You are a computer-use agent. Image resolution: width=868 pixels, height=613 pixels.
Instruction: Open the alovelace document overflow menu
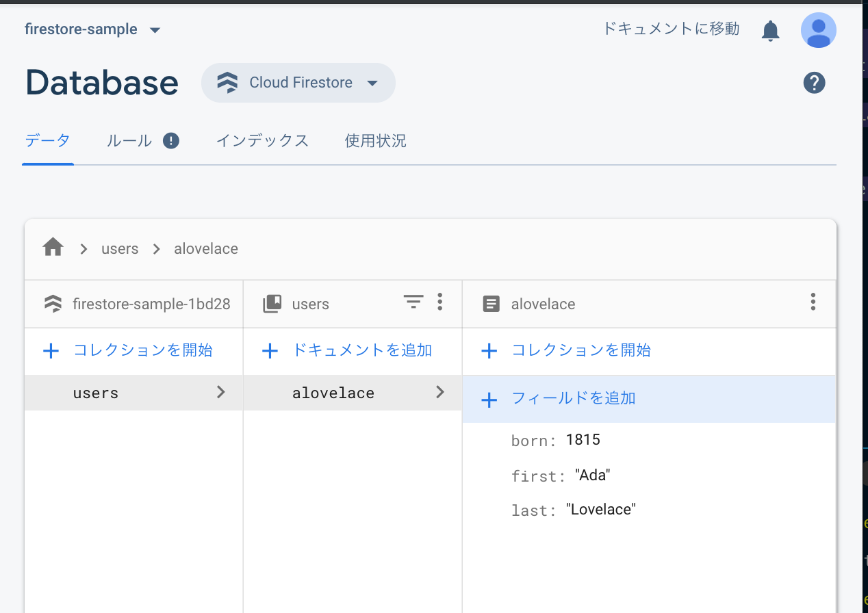pyautogui.click(x=813, y=302)
